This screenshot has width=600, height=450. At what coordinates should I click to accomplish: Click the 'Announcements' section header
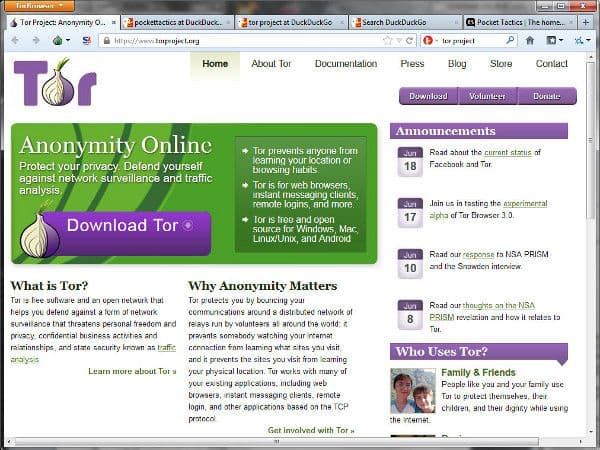tap(479, 131)
